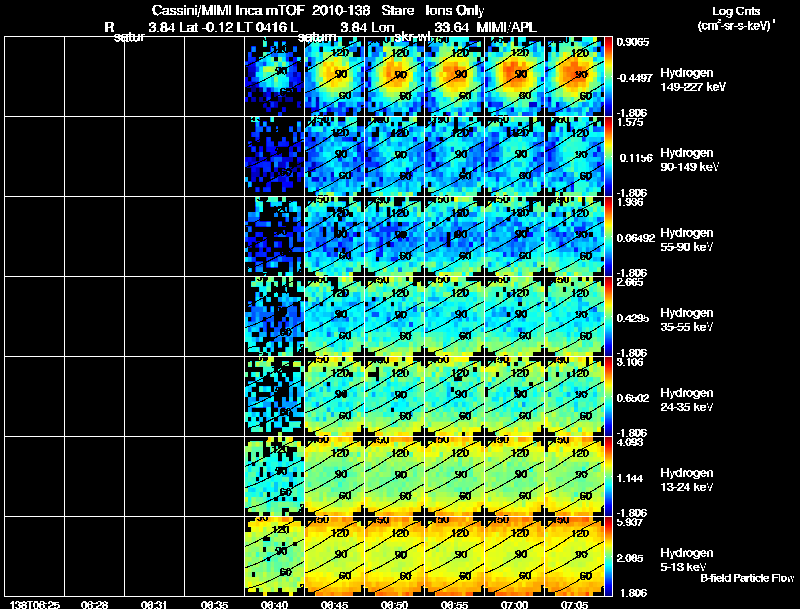800x609 pixels.
Task: Open the 149-227 keV image panel at 06:40
Action: [274, 77]
